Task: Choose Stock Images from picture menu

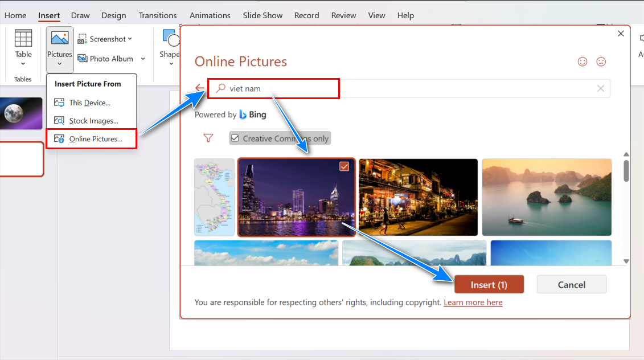Action: [93, 121]
